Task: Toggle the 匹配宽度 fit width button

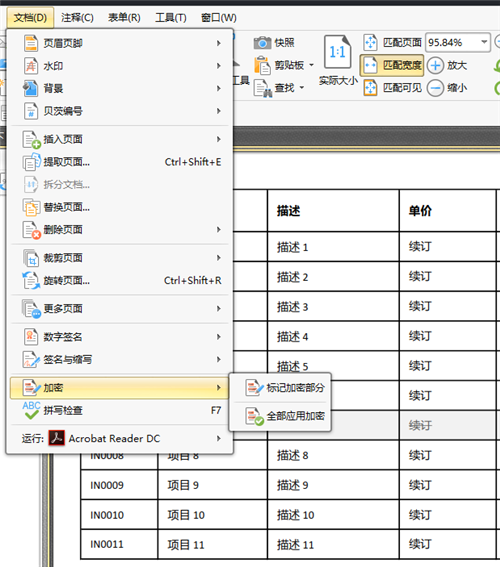Action: coord(392,65)
